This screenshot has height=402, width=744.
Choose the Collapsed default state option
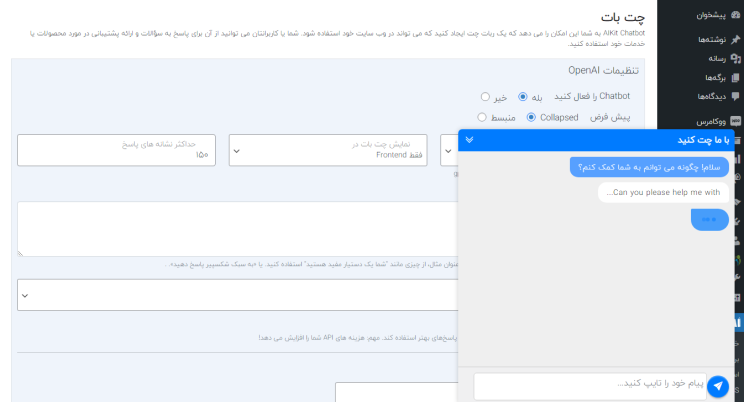pos(531,117)
